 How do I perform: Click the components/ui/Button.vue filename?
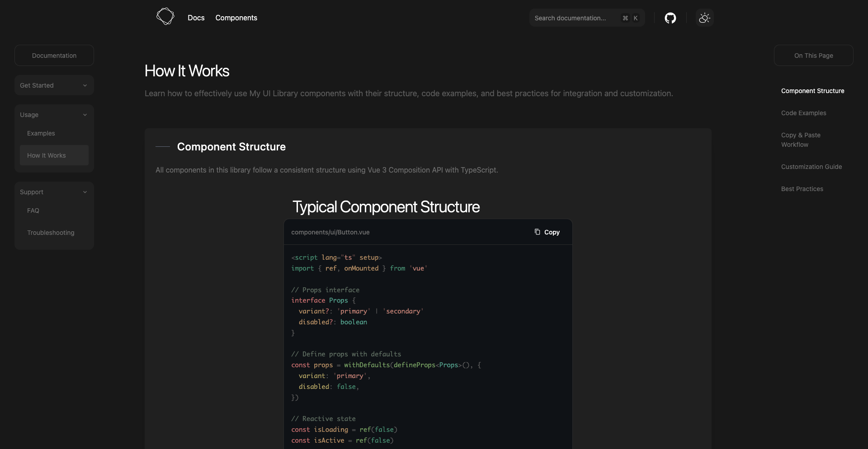[x=330, y=232]
